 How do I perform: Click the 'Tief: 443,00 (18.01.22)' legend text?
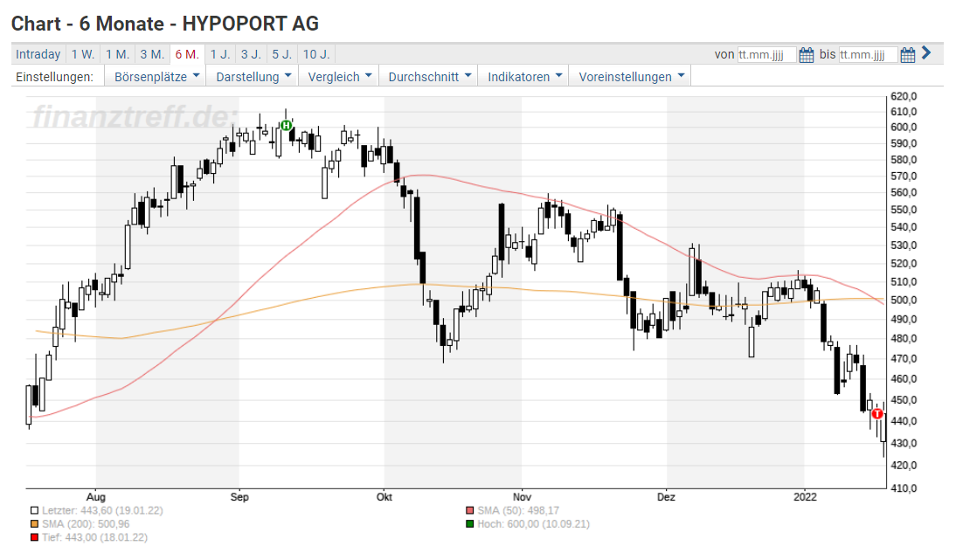[94, 537]
